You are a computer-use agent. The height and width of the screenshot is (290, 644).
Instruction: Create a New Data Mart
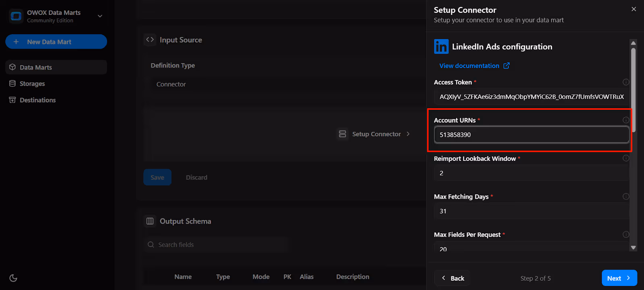click(x=56, y=42)
